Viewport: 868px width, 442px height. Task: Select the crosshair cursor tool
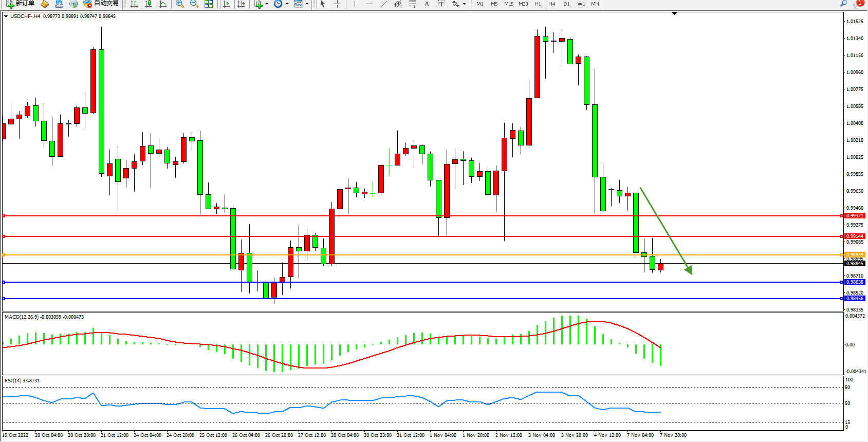pyautogui.click(x=337, y=4)
